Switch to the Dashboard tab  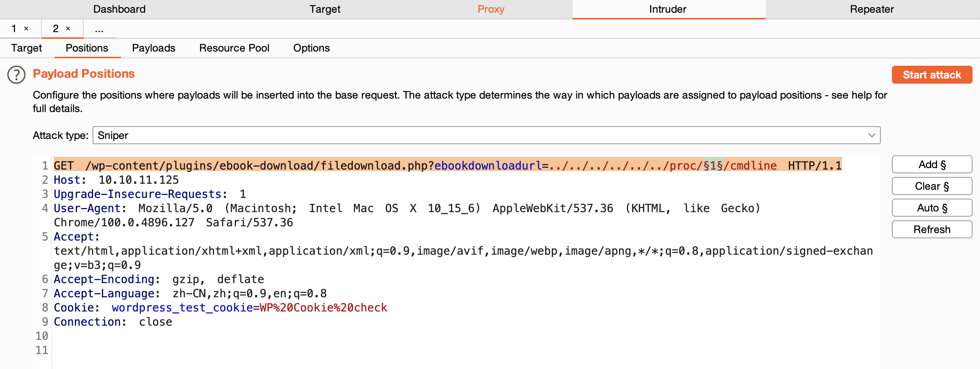(119, 9)
